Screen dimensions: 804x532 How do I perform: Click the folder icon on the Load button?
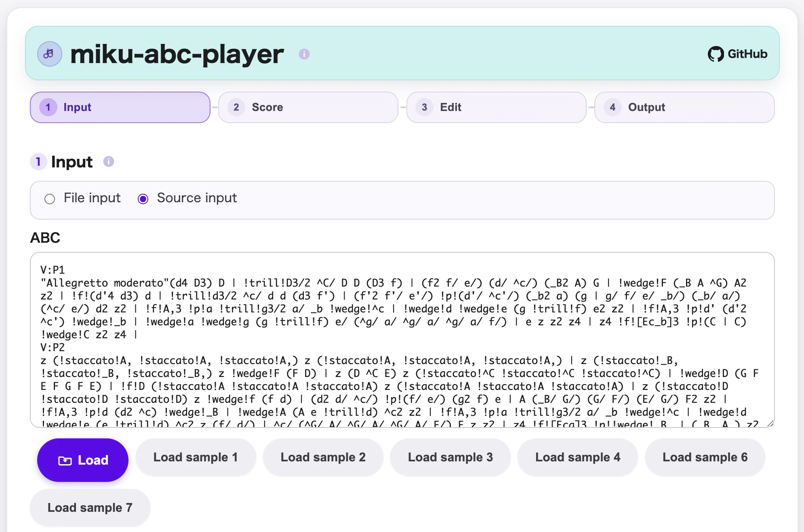point(65,461)
